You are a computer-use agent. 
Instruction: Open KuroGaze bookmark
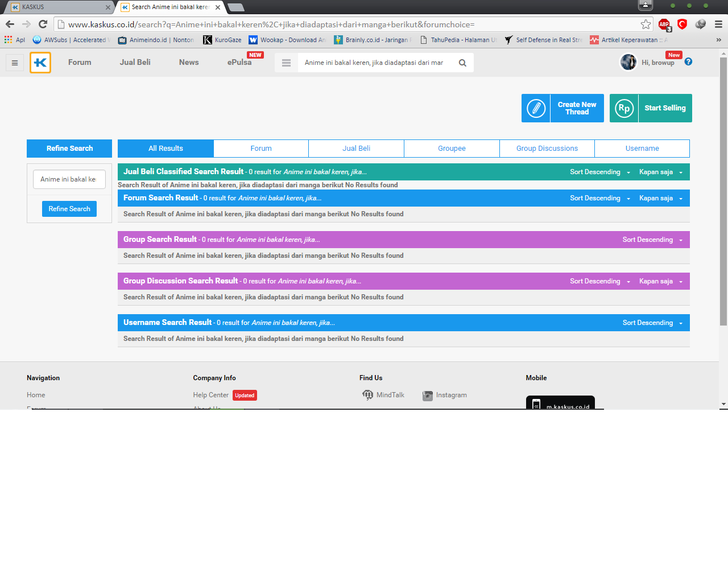tap(222, 40)
